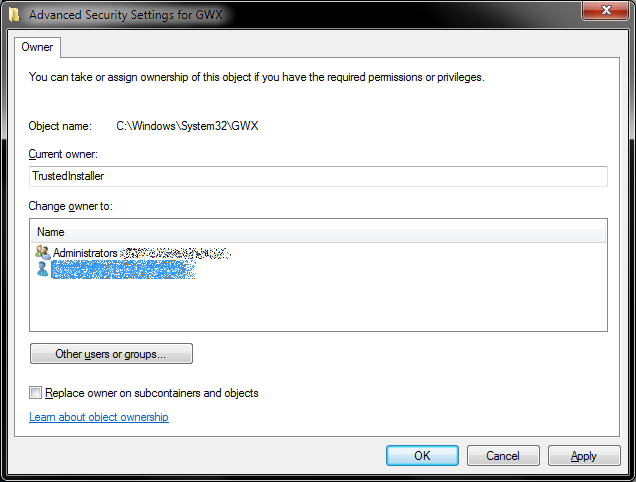Open the Learn about object ownership link

(x=99, y=417)
